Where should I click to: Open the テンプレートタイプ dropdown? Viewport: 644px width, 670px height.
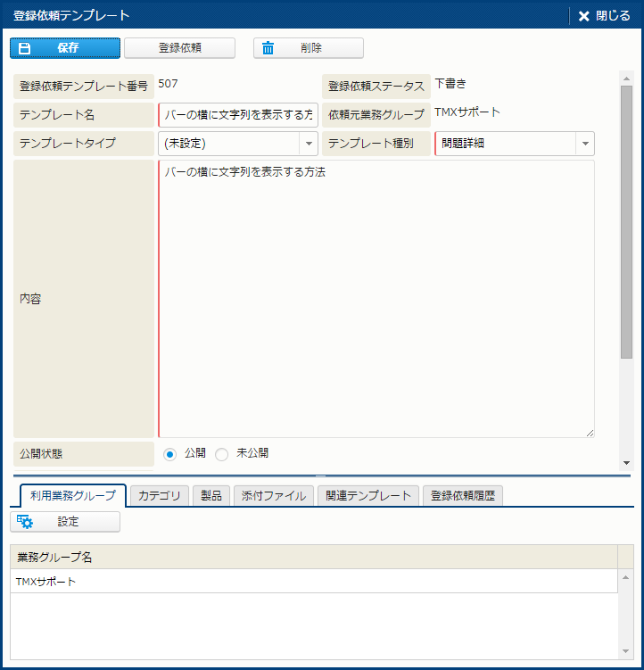pos(309,144)
